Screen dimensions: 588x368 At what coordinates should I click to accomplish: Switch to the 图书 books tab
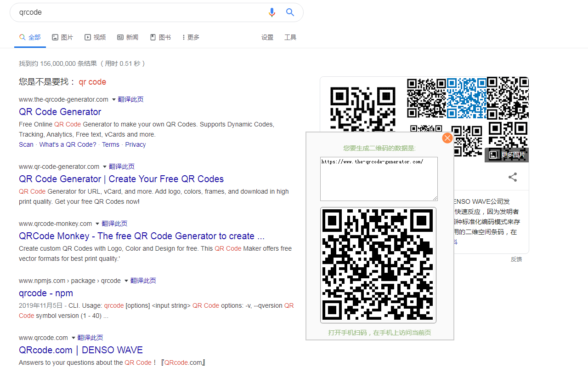(x=160, y=37)
